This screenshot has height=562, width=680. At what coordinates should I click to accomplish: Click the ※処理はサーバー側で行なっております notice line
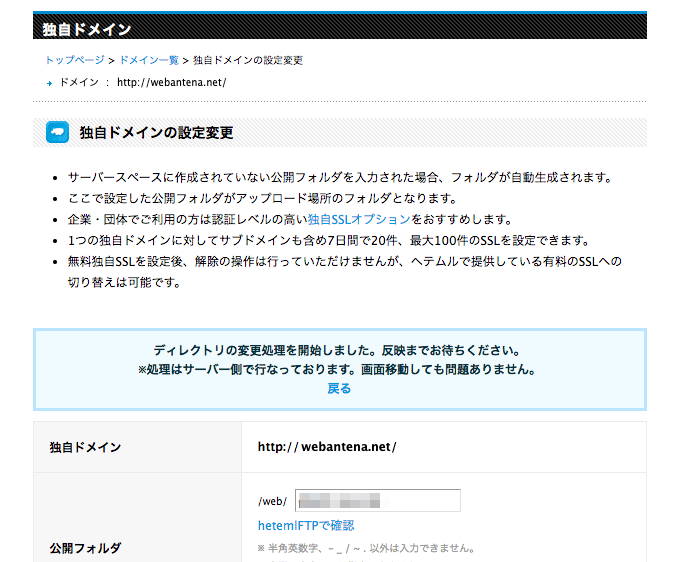(337, 369)
